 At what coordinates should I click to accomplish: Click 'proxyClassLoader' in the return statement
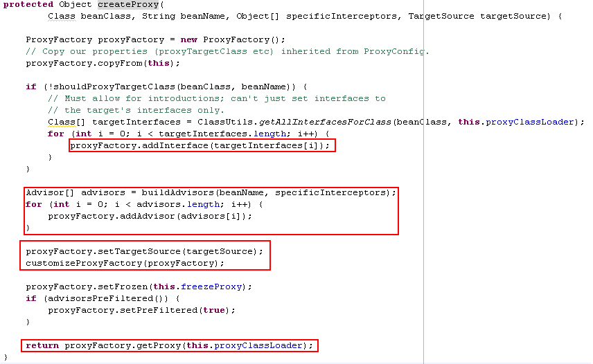point(258,345)
